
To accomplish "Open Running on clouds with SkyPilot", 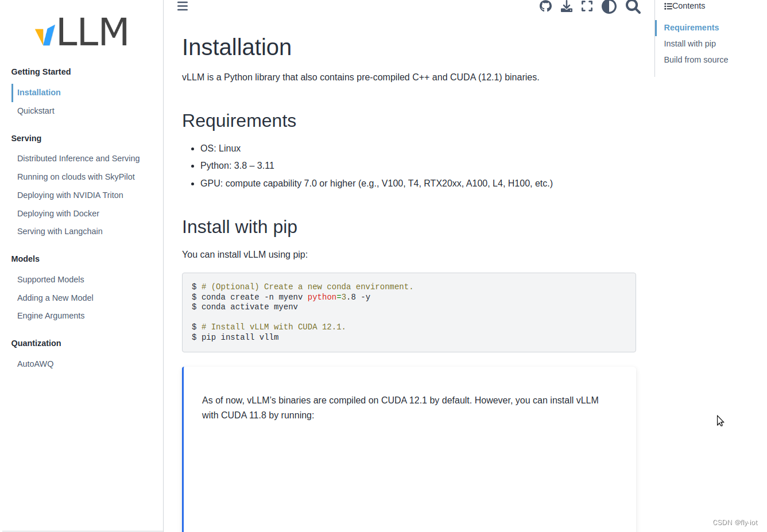I will [76, 177].
